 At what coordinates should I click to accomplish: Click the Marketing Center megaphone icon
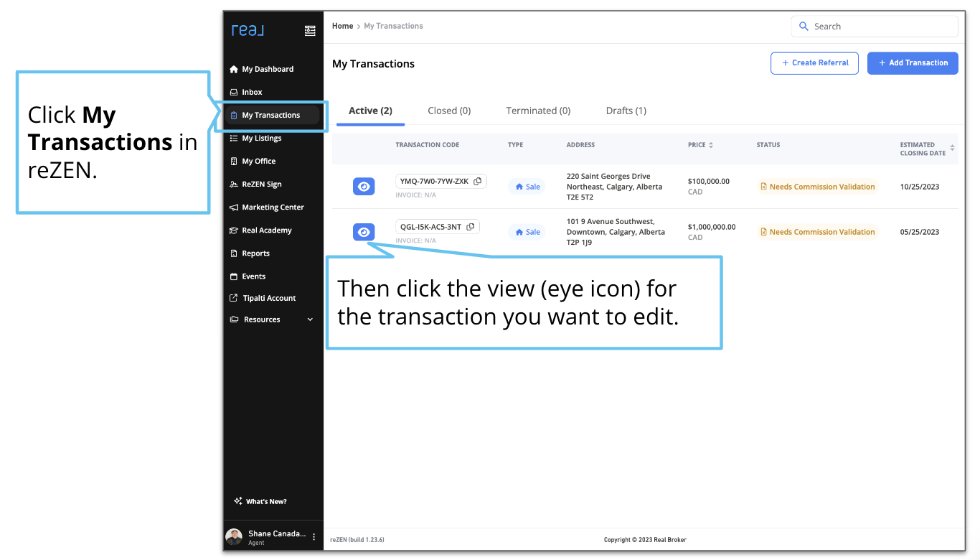pyautogui.click(x=234, y=207)
